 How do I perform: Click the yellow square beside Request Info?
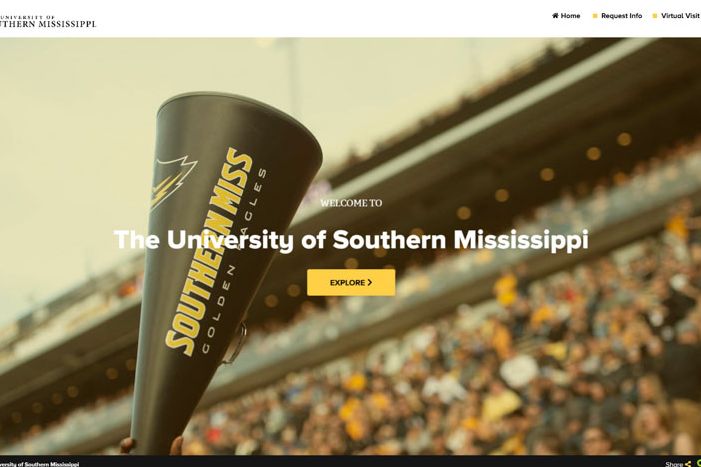[x=595, y=16]
